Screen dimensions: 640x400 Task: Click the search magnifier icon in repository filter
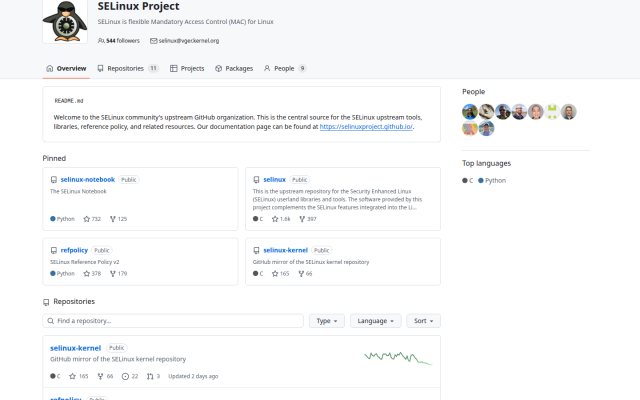(x=51, y=321)
